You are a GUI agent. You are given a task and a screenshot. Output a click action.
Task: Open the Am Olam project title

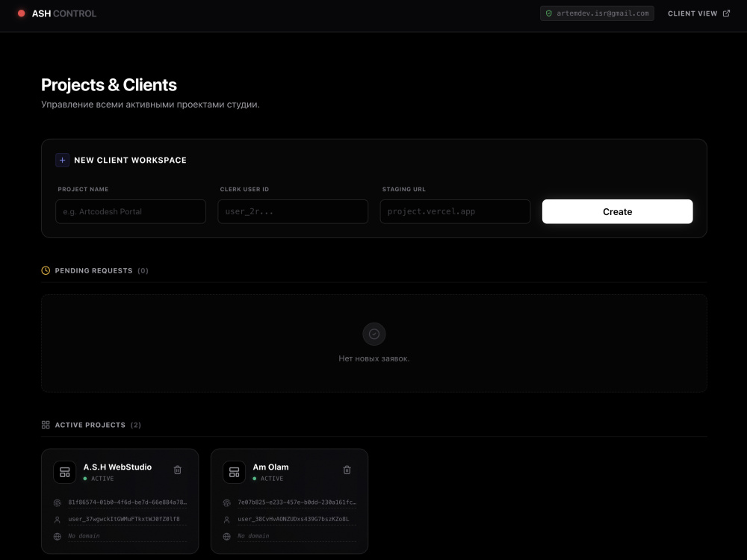click(270, 467)
